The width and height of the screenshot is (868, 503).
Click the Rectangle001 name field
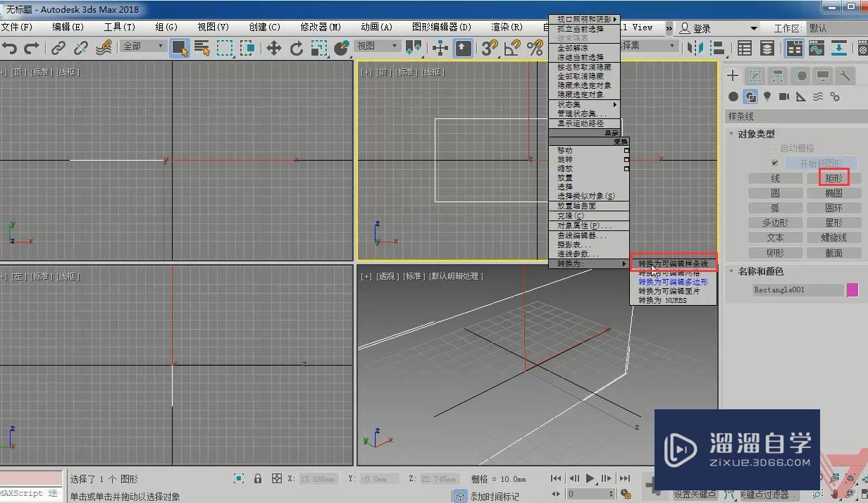[796, 290]
